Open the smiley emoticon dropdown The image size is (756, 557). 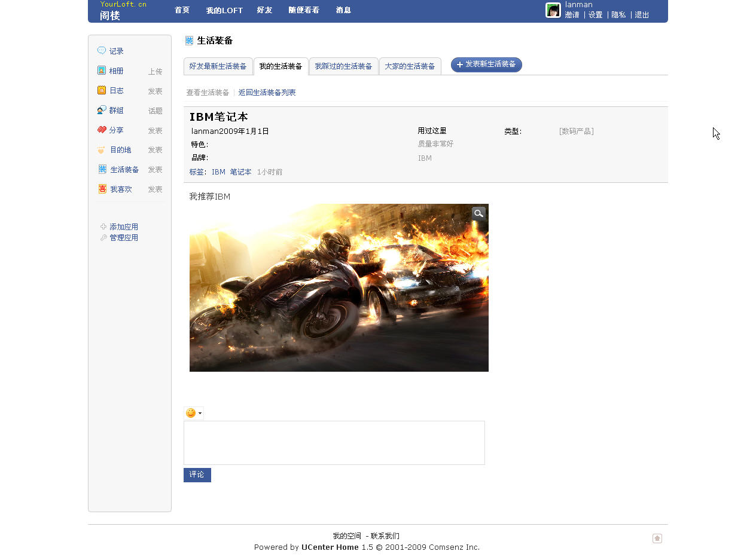pyautogui.click(x=194, y=413)
